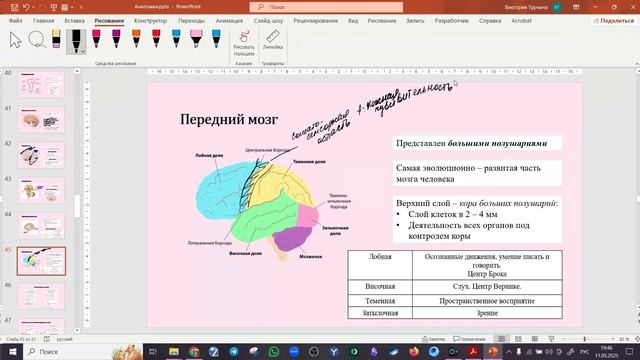The width and height of the screenshot is (640, 360).
Task: Select the pink highlighter
Action: tap(196, 39)
